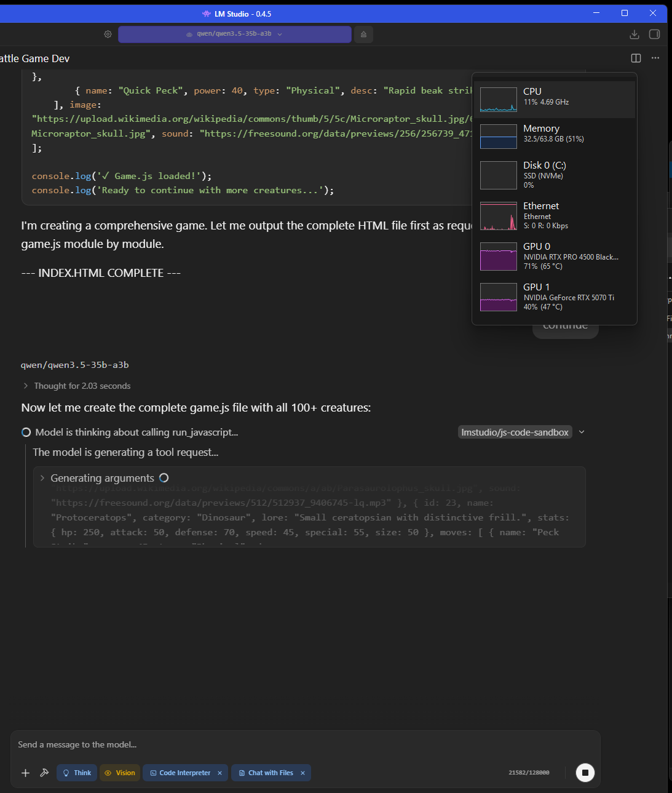The width and height of the screenshot is (672, 793).
Task: Open the tools hammer icon
Action: pyautogui.click(x=44, y=773)
